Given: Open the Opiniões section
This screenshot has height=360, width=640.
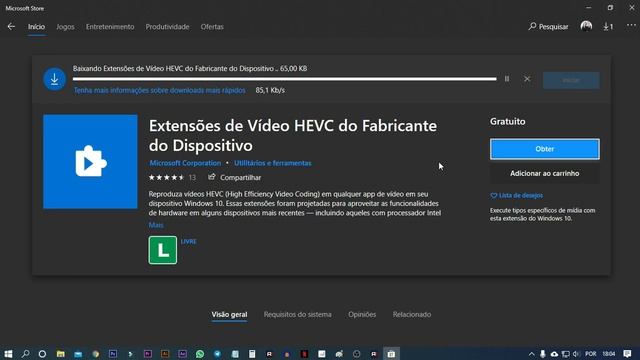Looking at the screenshot, I should (x=362, y=314).
